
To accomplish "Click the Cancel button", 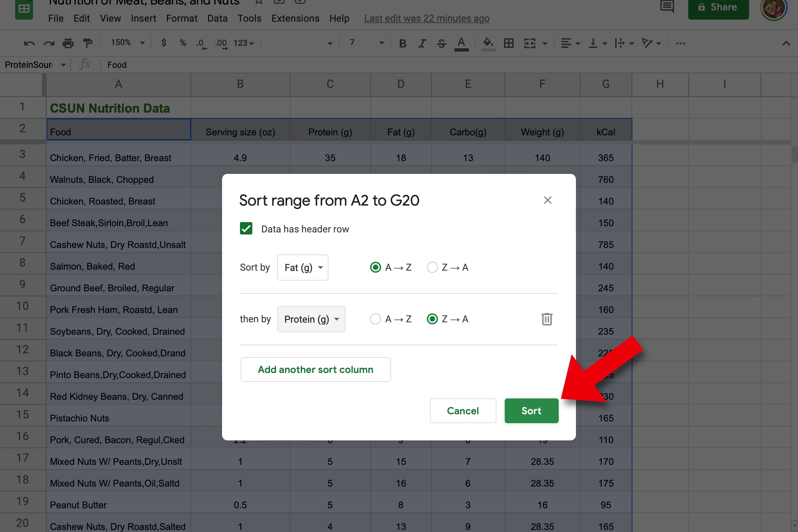I will point(463,410).
